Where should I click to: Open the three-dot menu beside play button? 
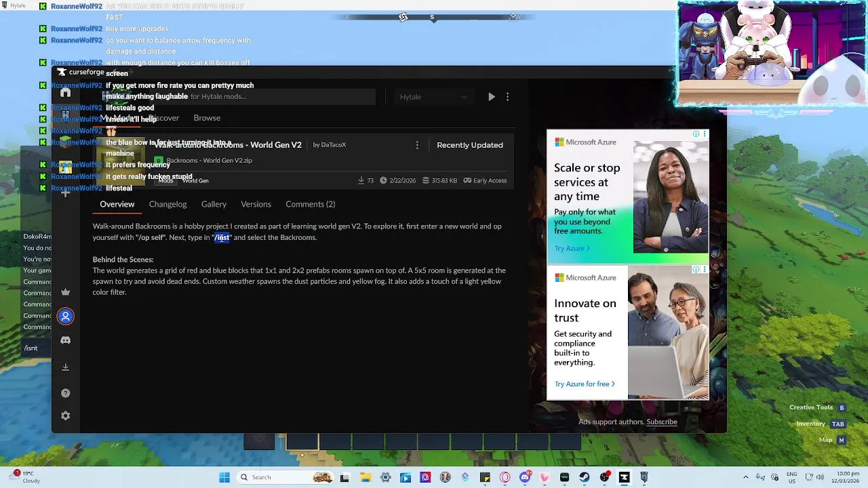click(507, 97)
